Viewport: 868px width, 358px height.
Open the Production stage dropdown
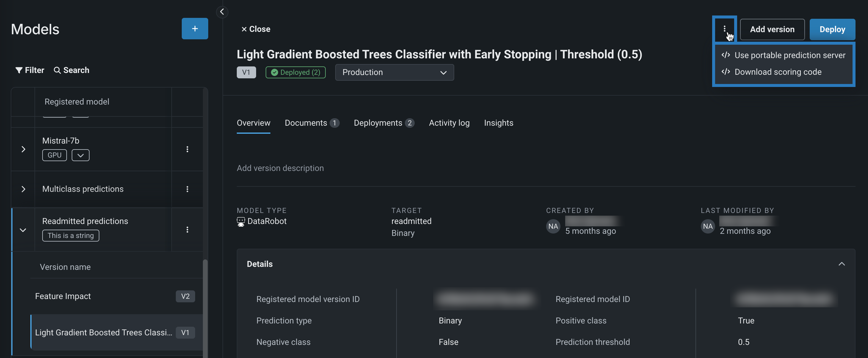(394, 73)
